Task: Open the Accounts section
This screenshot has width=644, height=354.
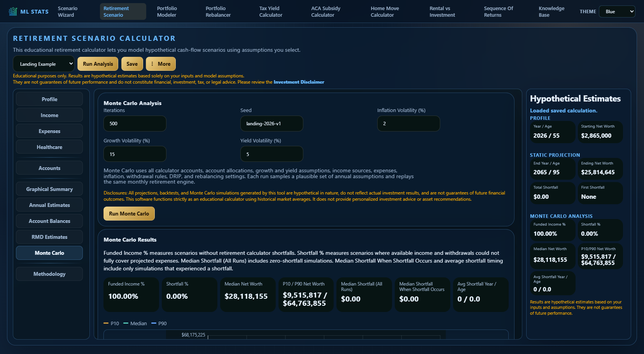Action: (x=49, y=168)
